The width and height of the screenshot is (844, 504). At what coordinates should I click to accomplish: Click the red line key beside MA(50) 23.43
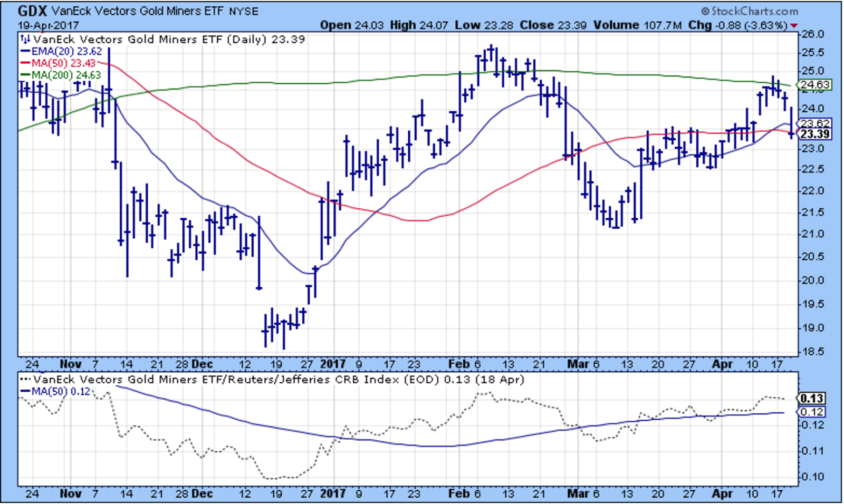[x=25, y=63]
